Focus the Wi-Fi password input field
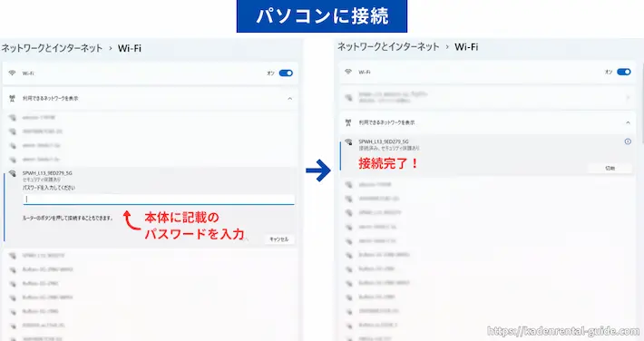The height and width of the screenshot is (341, 644). (159, 200)
